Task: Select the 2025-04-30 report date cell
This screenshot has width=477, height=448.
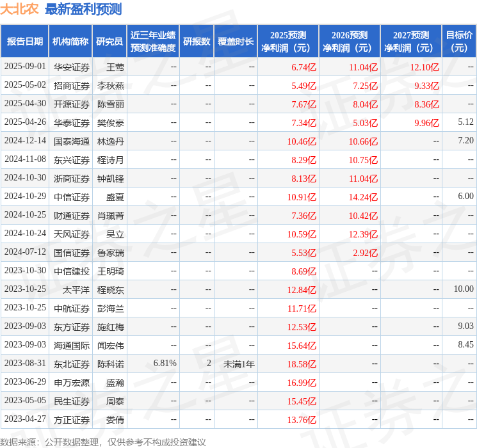Action: point(25,104)
